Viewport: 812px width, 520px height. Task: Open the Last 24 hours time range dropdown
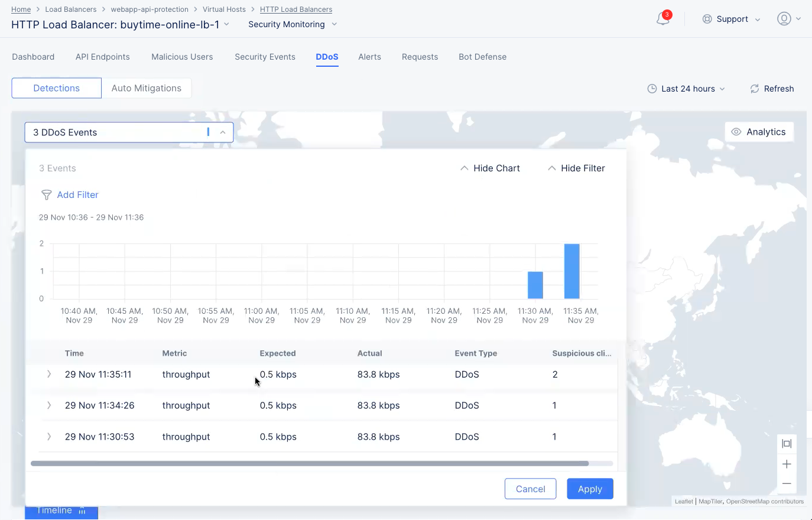coord(686,89)
